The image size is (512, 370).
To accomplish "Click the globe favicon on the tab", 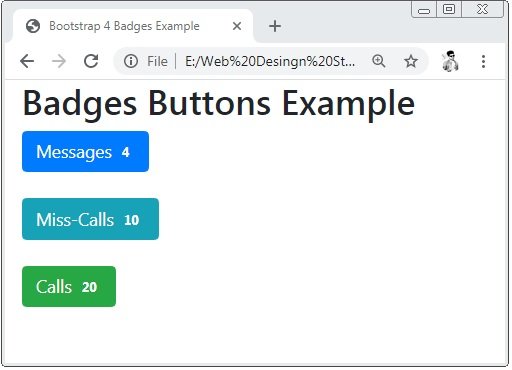I will (33, 26).
